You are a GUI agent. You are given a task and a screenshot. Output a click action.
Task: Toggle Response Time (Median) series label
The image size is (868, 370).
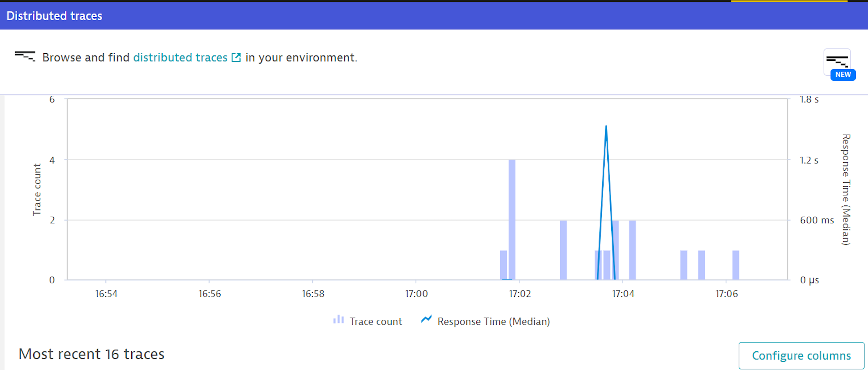click(493, 321)
